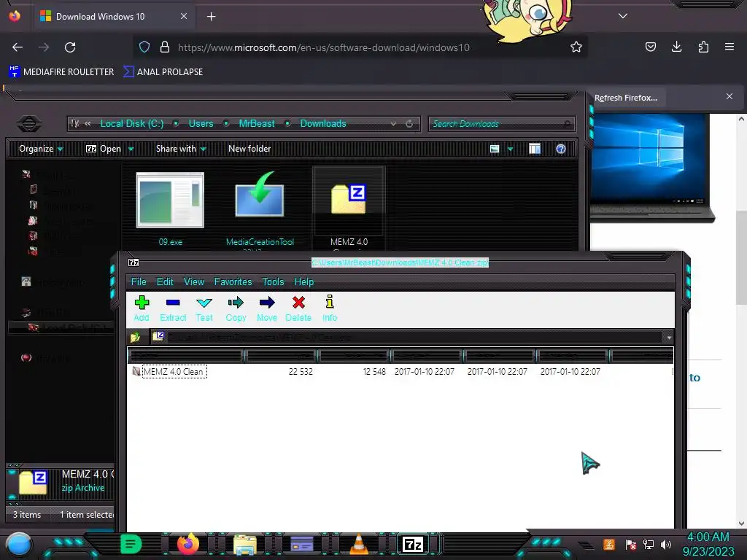The image size is (747, 560).
Task: Expand the 7-Zip address path dropdown
Action: [669, 337]
